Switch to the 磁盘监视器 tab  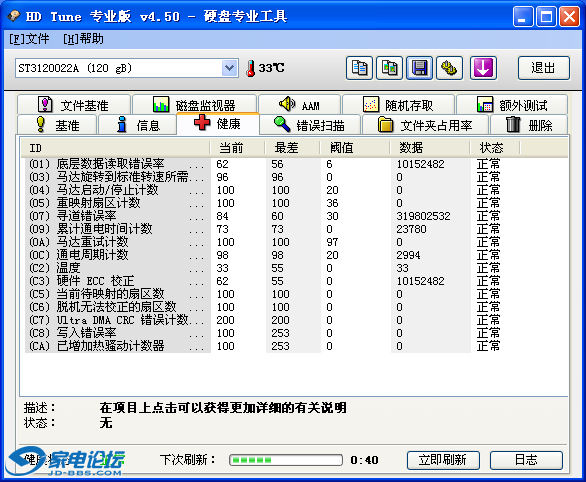point(194,105)
